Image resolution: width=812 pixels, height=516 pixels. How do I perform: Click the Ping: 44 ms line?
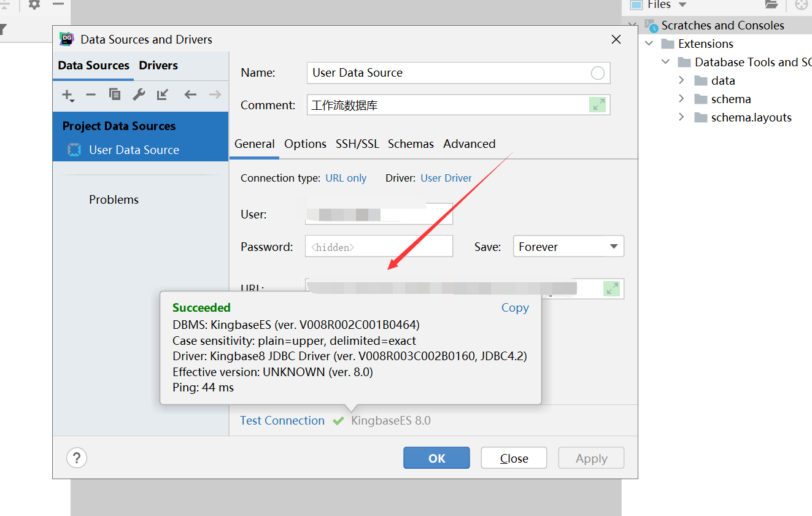(203, 388)
